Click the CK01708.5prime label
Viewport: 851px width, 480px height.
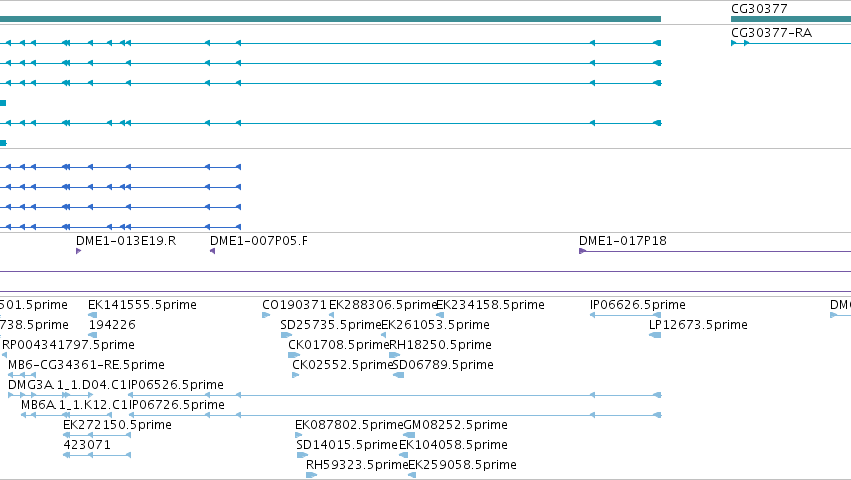click(x=339, y=345)
